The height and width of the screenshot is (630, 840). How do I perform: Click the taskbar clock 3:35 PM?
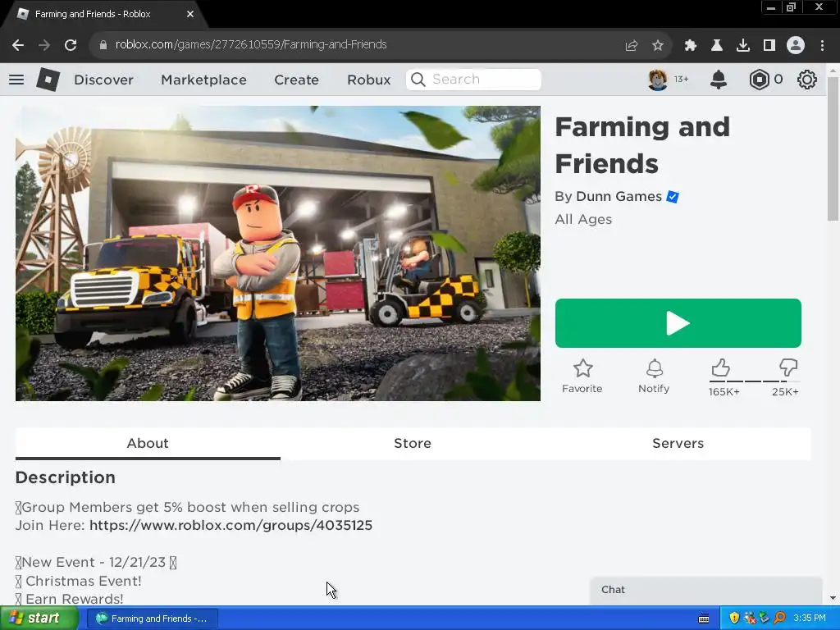[810, 619]
